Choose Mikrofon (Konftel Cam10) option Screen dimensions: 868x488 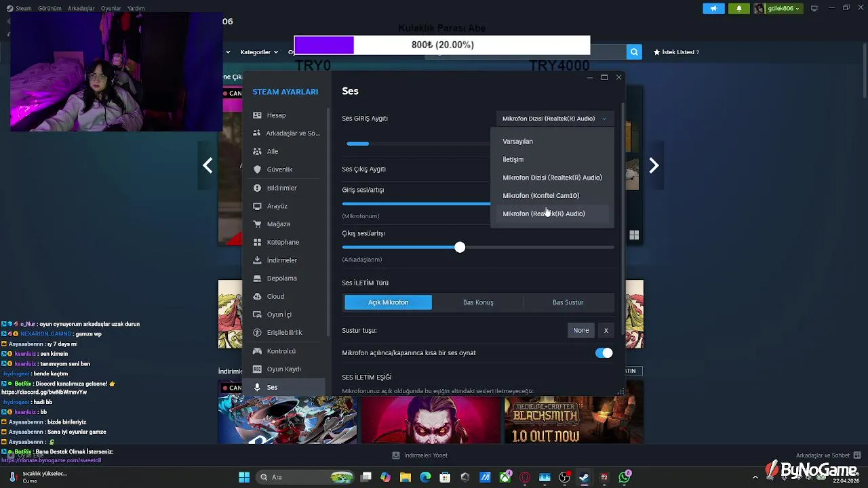coord(552,195)
